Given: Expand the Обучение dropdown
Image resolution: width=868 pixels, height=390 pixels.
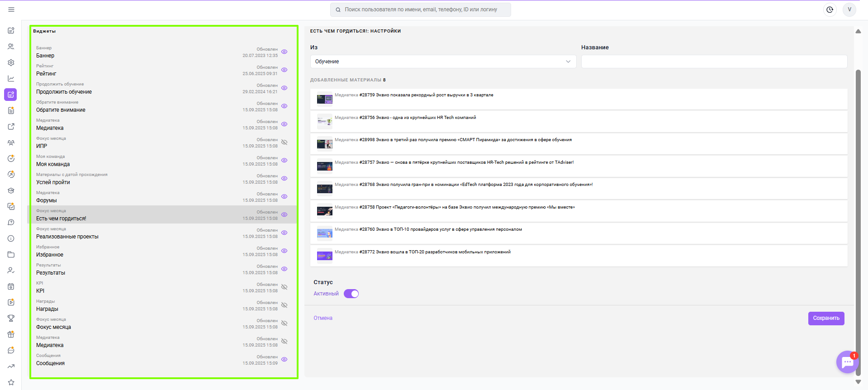Looking at the screenshot, I should coord(443,62).
